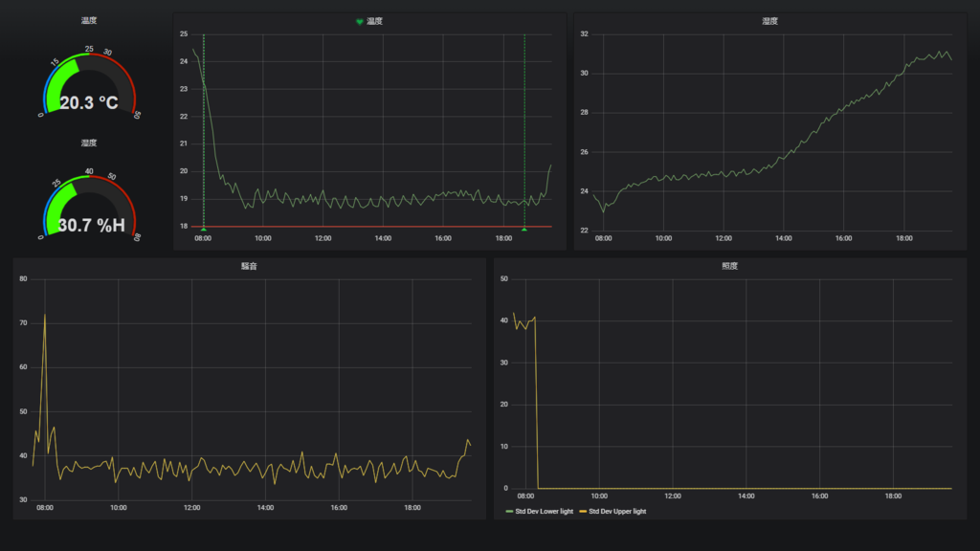Click the yellow Std Dev Upper light swatch

pos(583,512)
